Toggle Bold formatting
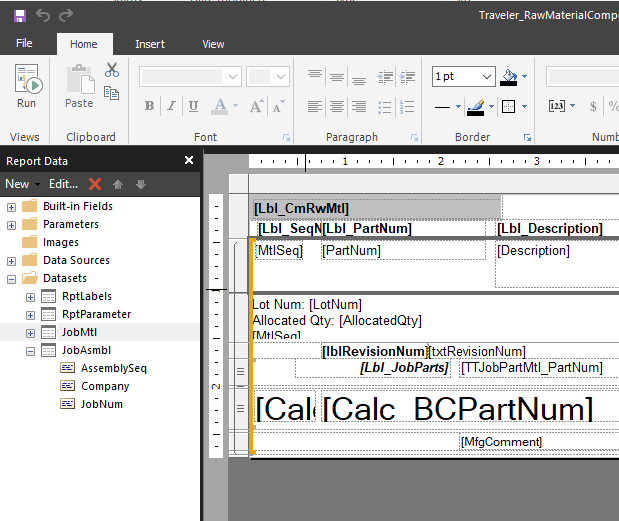The width and height of the screenshot is (619, 521). pos(149,106)
